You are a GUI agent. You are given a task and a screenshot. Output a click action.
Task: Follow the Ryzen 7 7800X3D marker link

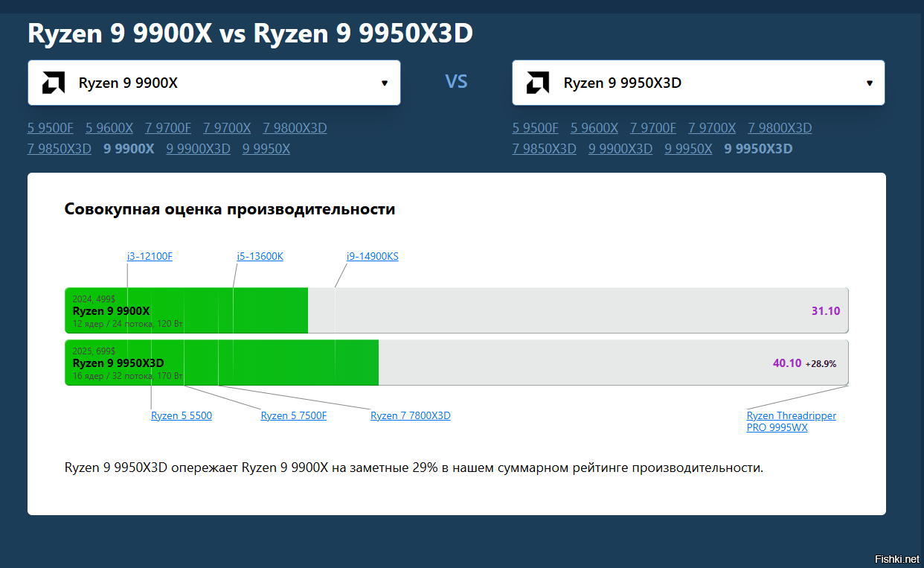pos(411,415)
